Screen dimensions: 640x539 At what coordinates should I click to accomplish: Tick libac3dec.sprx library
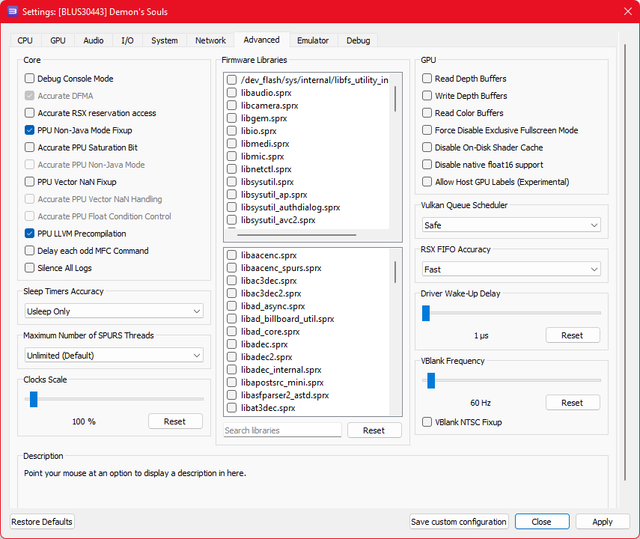[232, 281]
